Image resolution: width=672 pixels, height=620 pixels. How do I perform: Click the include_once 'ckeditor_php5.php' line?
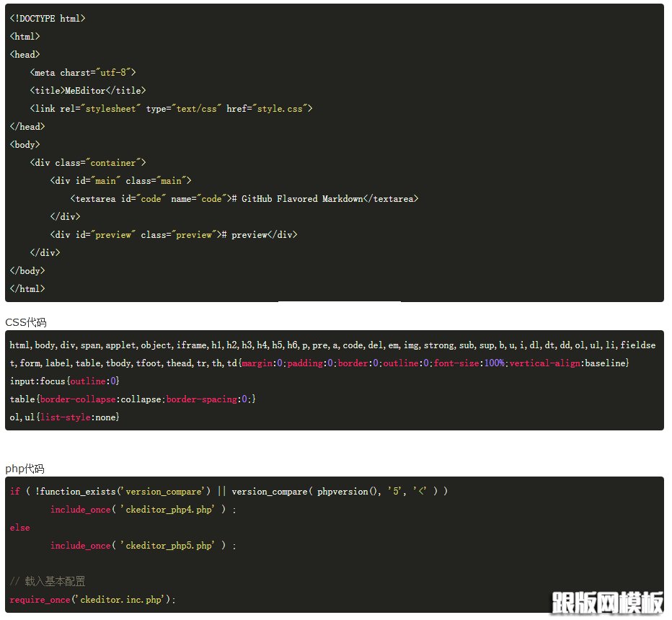pos(143,545)
